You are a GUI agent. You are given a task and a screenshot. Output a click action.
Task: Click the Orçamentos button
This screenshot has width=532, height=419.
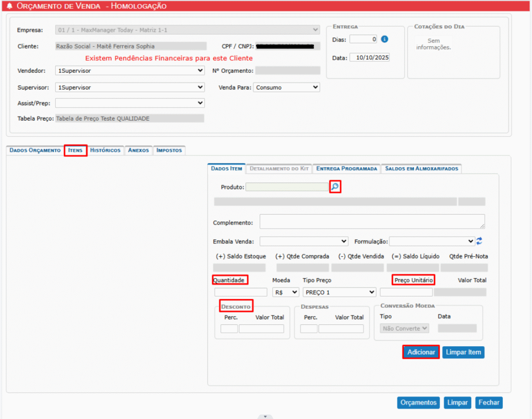point(419,402)
